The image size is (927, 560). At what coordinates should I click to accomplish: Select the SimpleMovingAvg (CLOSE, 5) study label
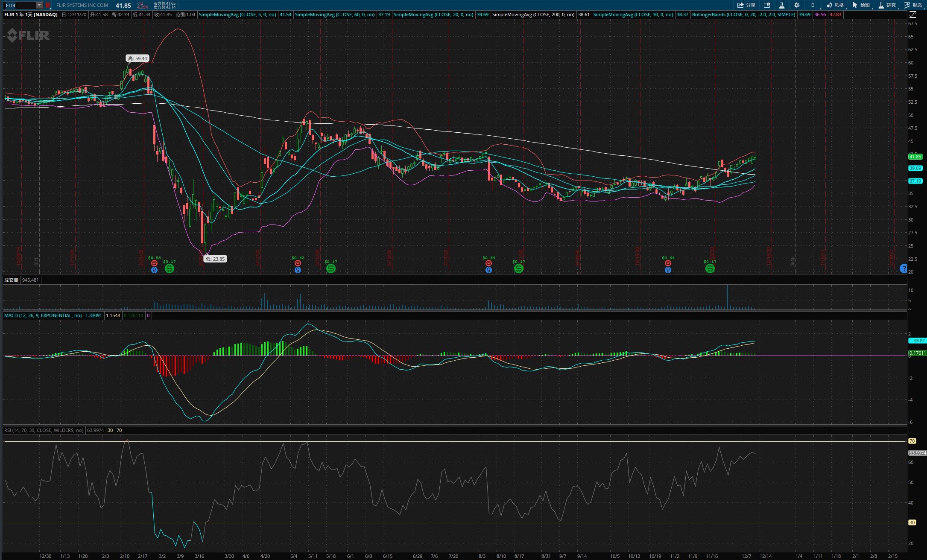(x=237, y=15)
